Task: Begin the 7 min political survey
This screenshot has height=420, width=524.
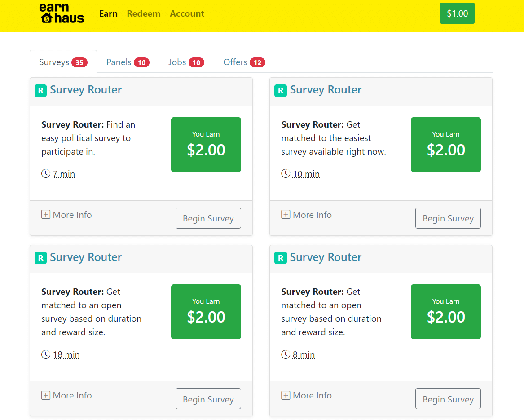Action: (208, 218)
